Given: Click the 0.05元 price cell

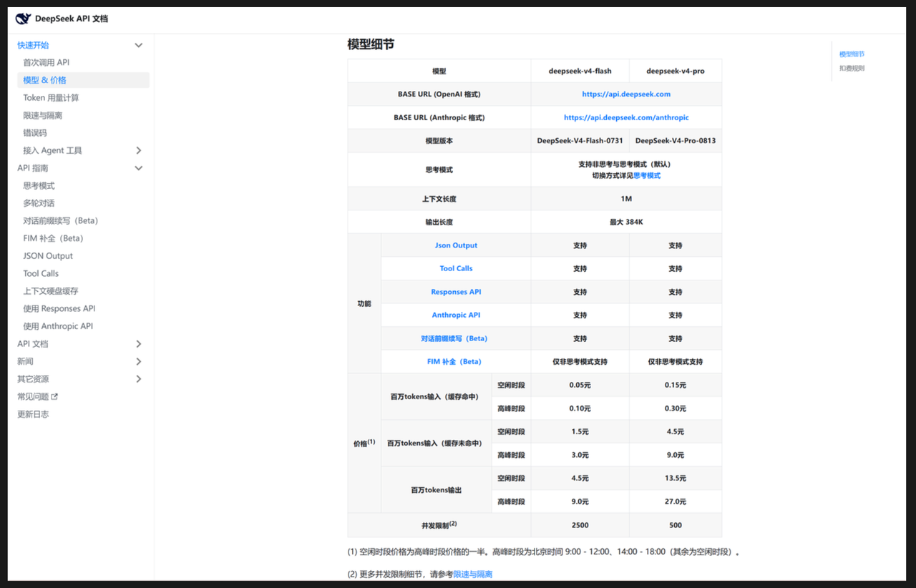Looking at the screenshot, I should [580, 385].
